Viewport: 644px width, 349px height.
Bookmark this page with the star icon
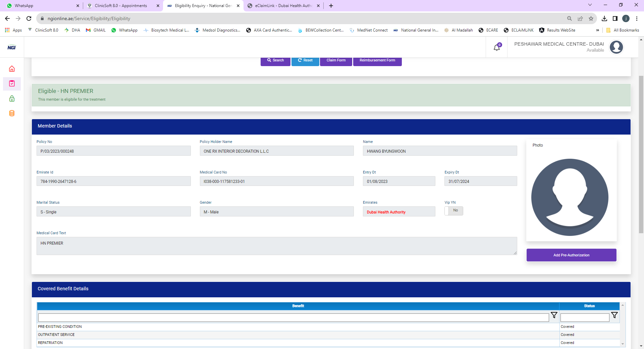(x=591, y=18)
